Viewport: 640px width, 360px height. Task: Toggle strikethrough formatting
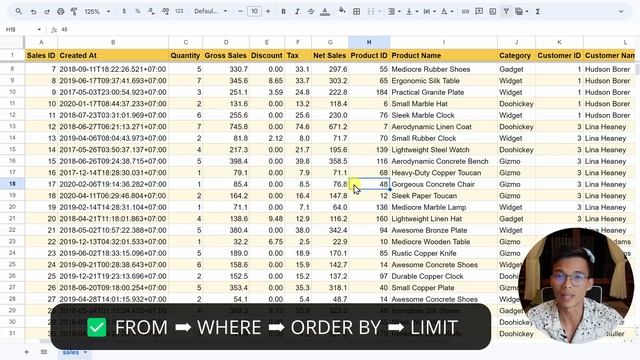point(311,11)
